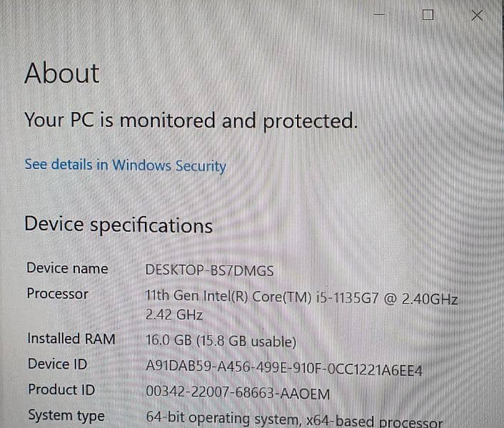This screenshot has width=504, height=428.
Task: Click the 16.0 GB installed RAM value
Action: [221, 342]
